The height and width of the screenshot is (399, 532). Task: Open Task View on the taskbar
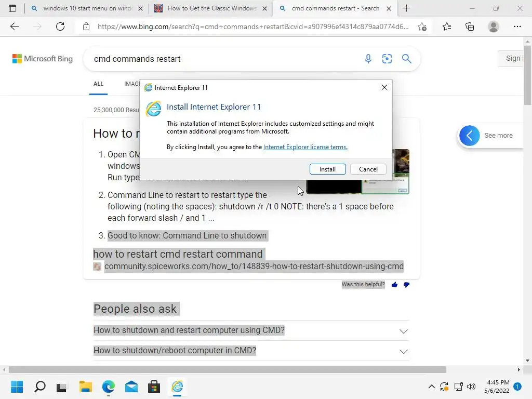point(62,387)
